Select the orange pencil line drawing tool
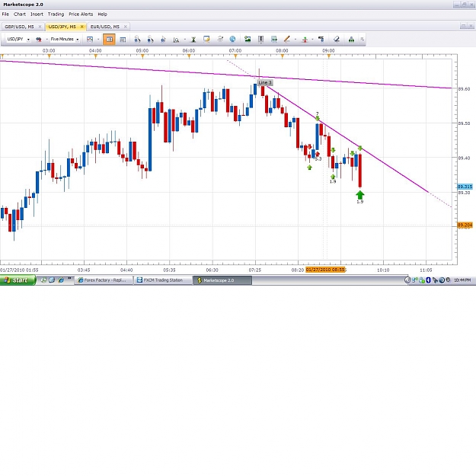 pyautogui.click(x=287, y=39)
